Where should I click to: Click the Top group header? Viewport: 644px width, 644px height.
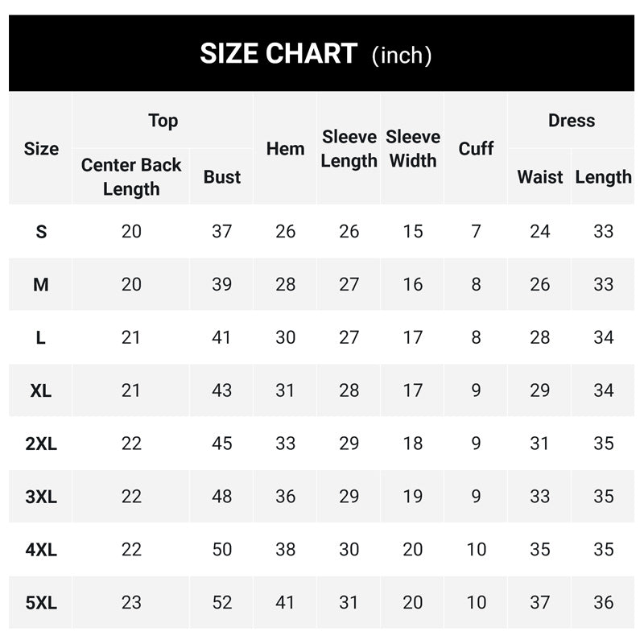(163, 121)
